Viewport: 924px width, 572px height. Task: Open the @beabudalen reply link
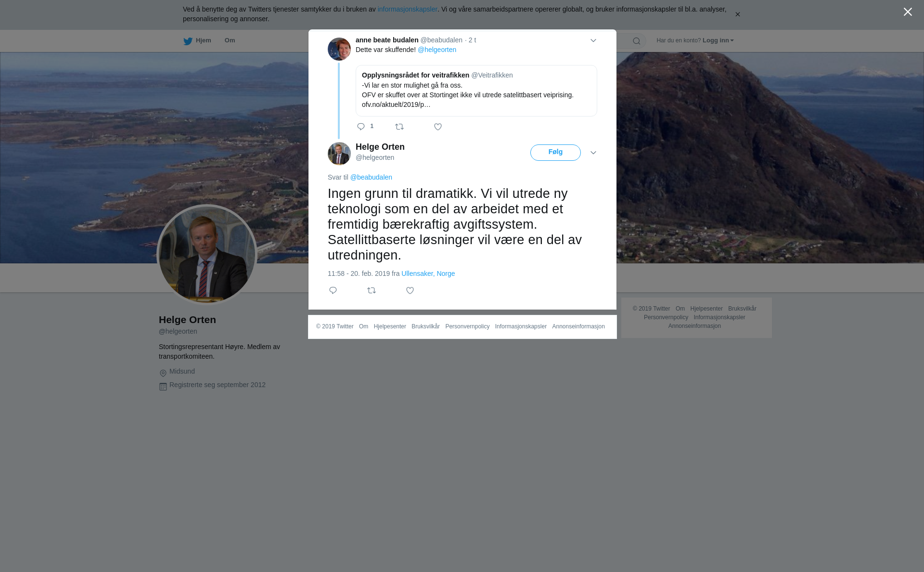[371, 177]
